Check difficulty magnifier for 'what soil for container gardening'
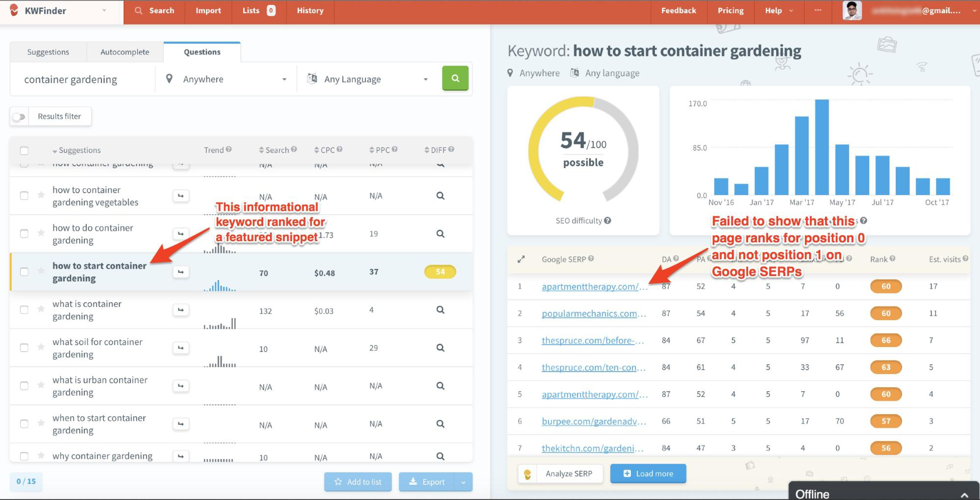The width and height of the screenshot is (980, 500). click(x=440, y=348)
